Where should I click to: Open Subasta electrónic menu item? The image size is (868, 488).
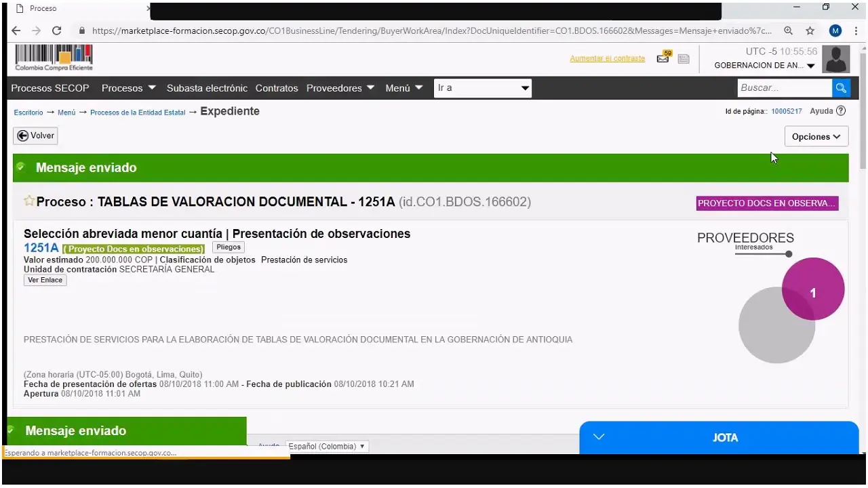pyautogui.click(x=207, y=88)
